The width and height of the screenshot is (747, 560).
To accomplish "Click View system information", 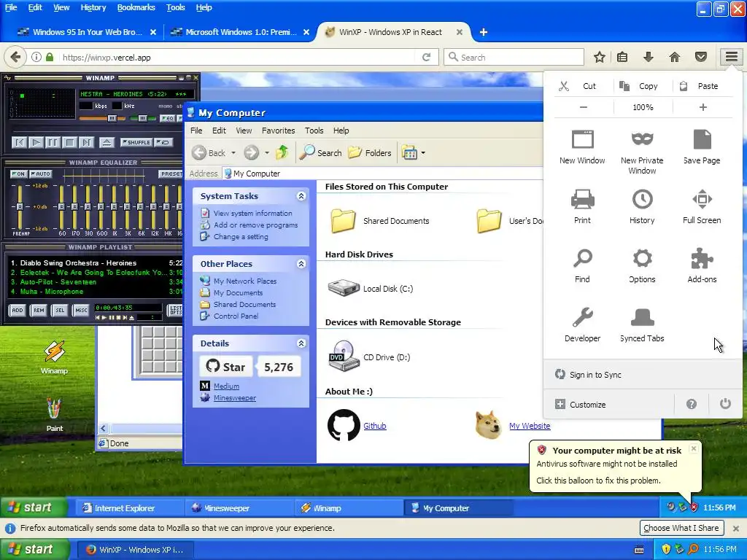I will pos(252,214).
